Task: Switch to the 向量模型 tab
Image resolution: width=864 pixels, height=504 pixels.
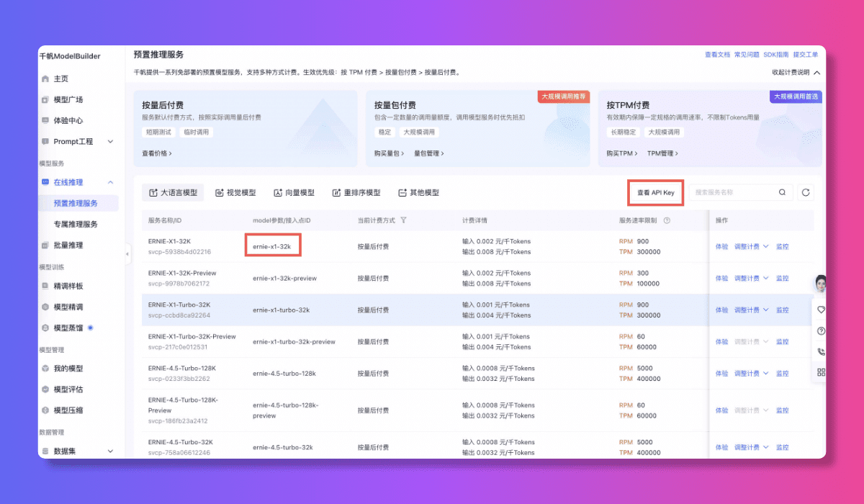Action: pos(294,192)
